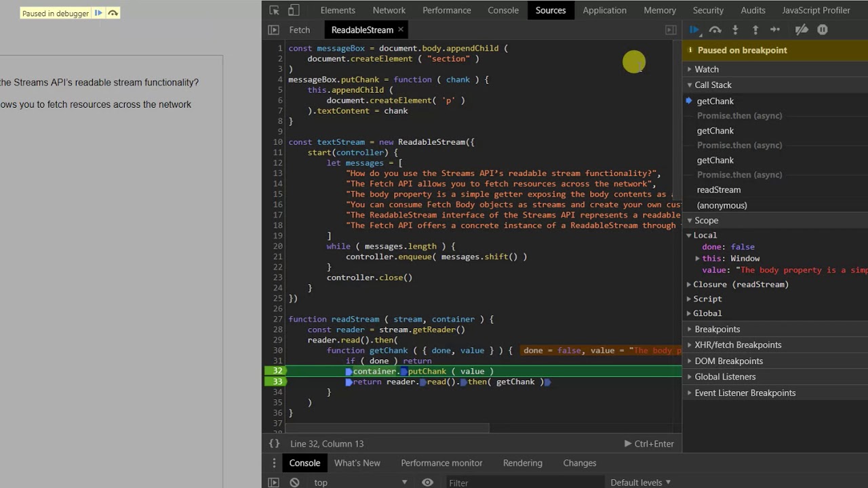This screenshot has width=868, height=488.
Task: Step out of current function
Action: pos(755,30)
